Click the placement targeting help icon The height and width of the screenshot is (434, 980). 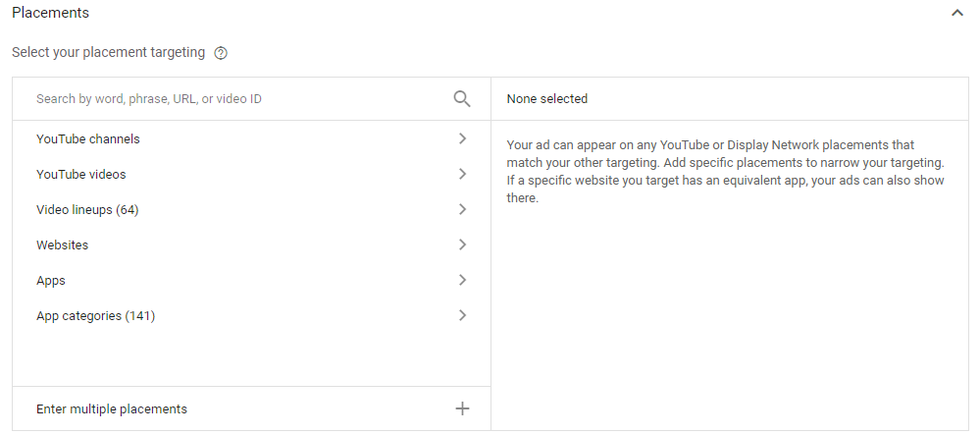point(221,53)
